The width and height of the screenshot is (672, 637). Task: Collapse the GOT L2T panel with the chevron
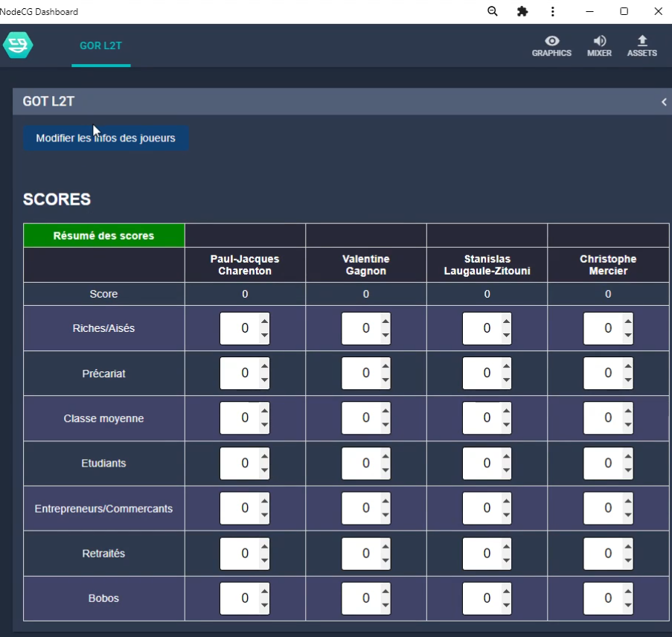(663, 102)
